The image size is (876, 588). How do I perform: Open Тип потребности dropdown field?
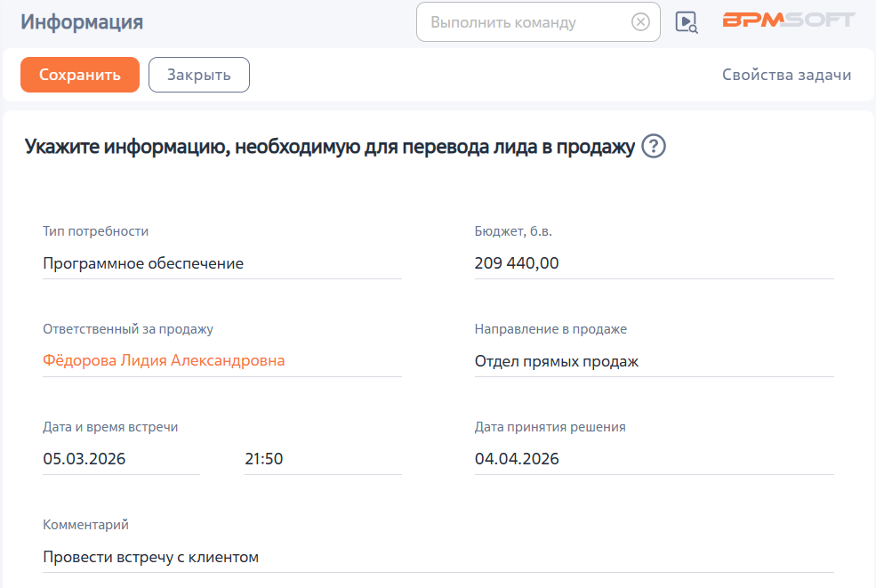(222, 263)
